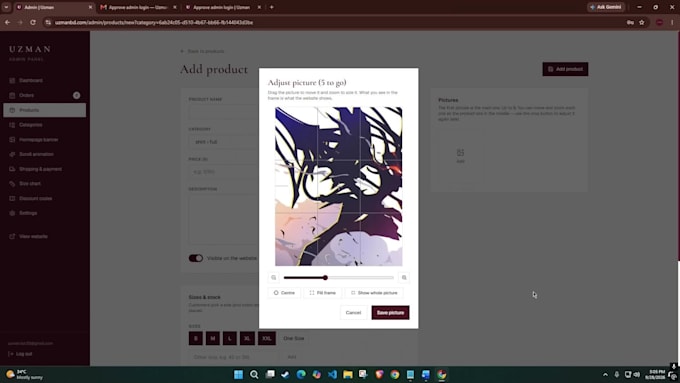Click the Add picture tile
Viewport: 680px width, 383px height.
(461, 156)
